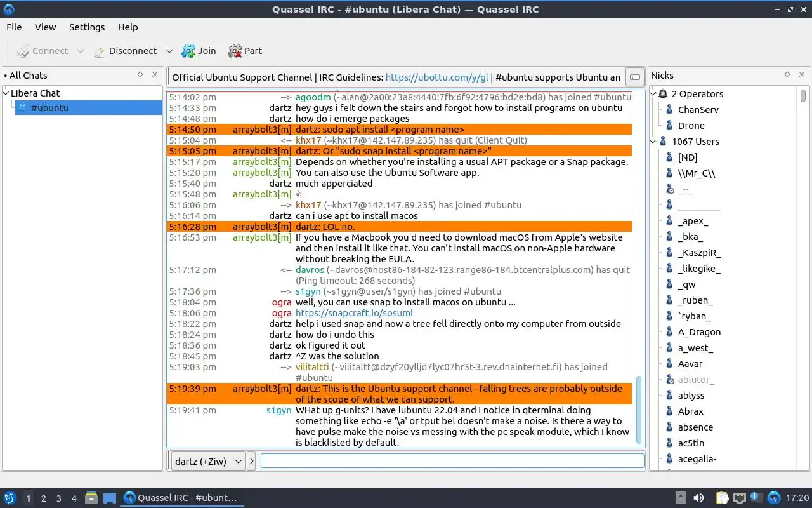Open the dartz (+Ziw) nick dropdown
The image size is (812, 508).
point(208,462)
